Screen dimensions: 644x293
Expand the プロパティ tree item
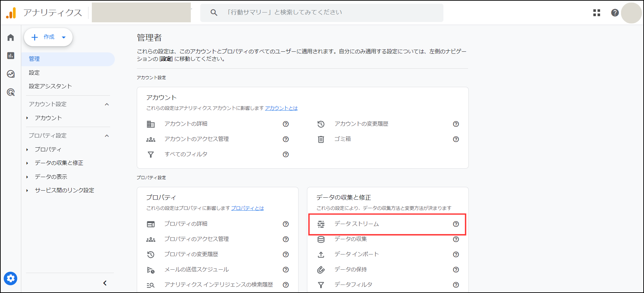click(27, 149)
